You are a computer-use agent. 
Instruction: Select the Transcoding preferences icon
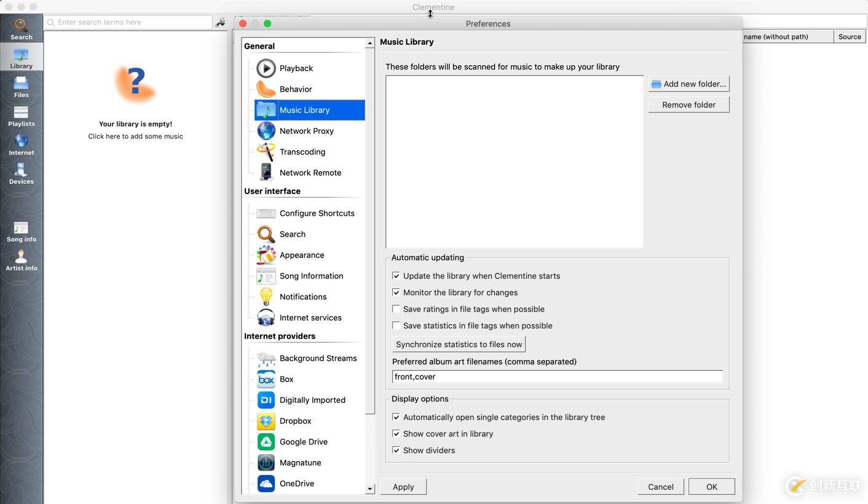[x=266, y=152]
